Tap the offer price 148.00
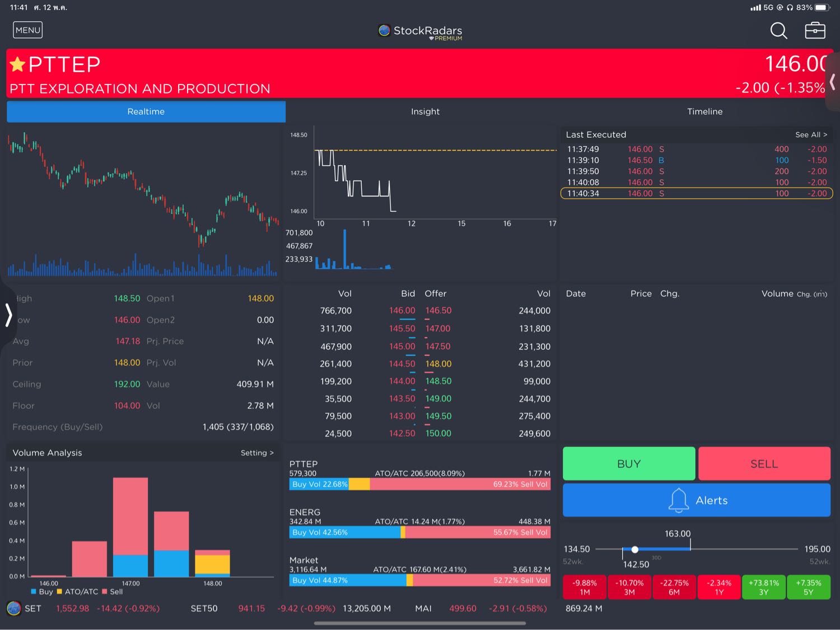This screenshot has width=840, height=630. [x=438, y=364]
